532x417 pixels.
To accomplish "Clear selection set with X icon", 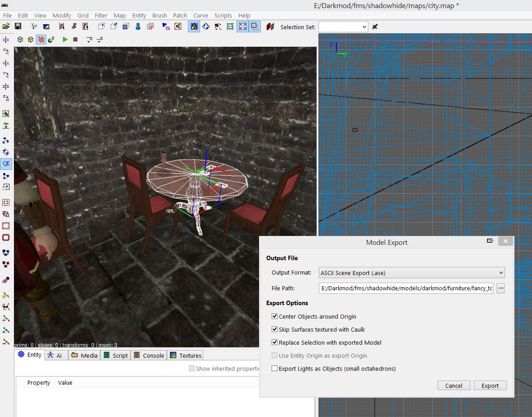I will [375, 27].
